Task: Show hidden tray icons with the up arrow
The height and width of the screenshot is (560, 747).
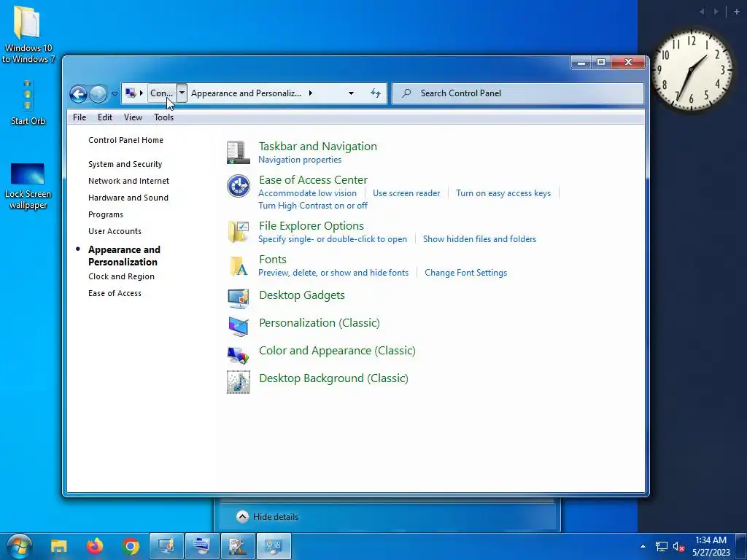Action: pos(643,546)
